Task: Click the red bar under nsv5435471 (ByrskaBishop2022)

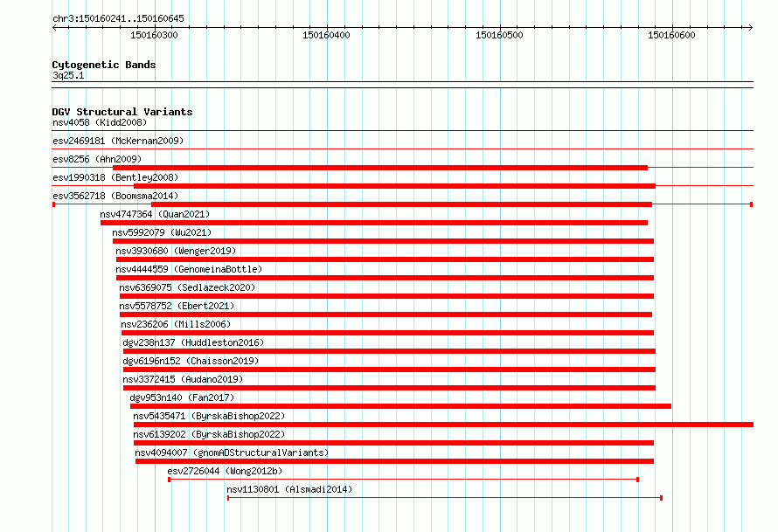Action: tap(443, 425)
